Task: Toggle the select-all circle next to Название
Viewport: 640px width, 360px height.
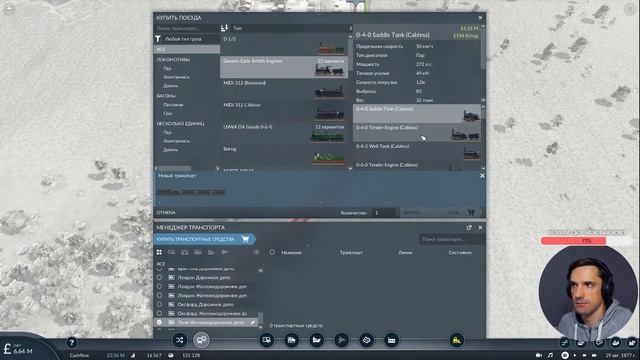Action: click(x=272, y=252)
